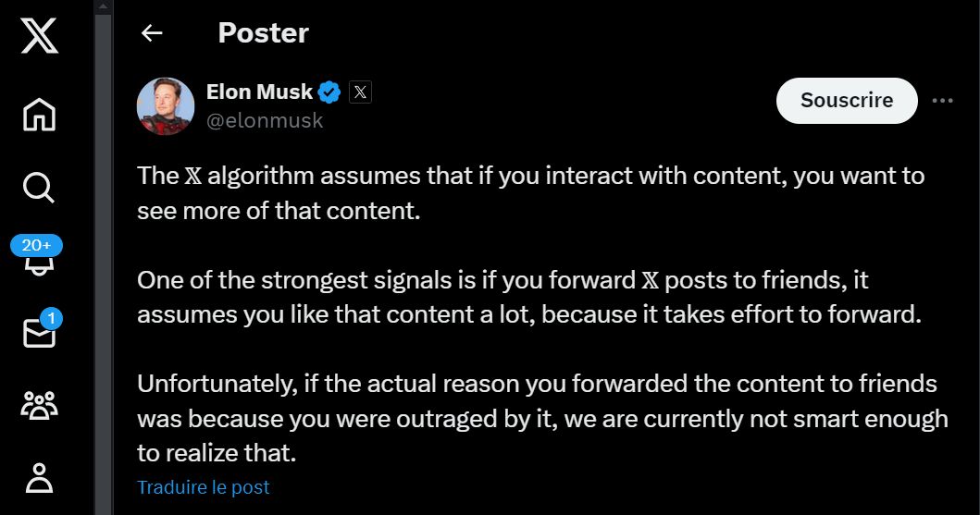This screenshot has height=515, width=980.
Task: Click the blue verified checkmark badge
Action: click(329, 92)
